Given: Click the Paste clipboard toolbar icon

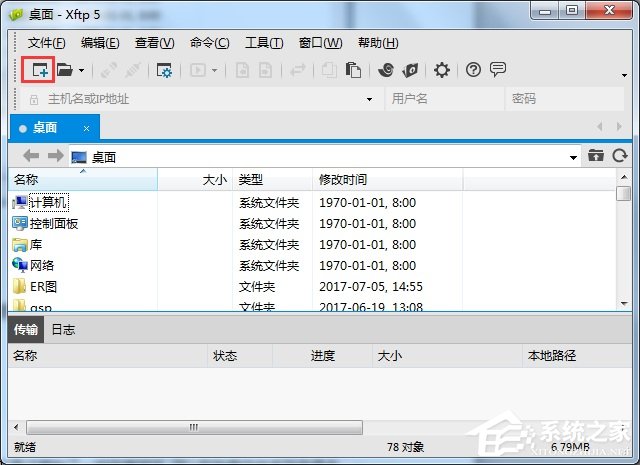Looking at the screenshot, I should click(x=353, y=70).
